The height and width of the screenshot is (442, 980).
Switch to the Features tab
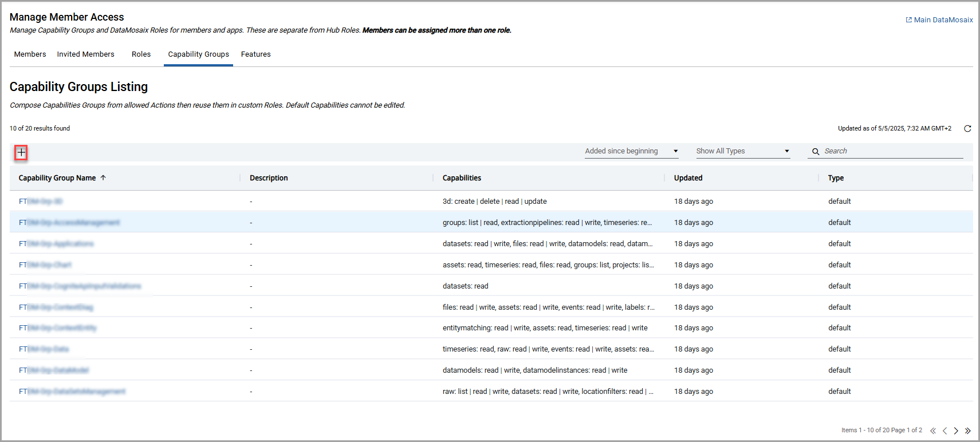click(x=255, y=54)
